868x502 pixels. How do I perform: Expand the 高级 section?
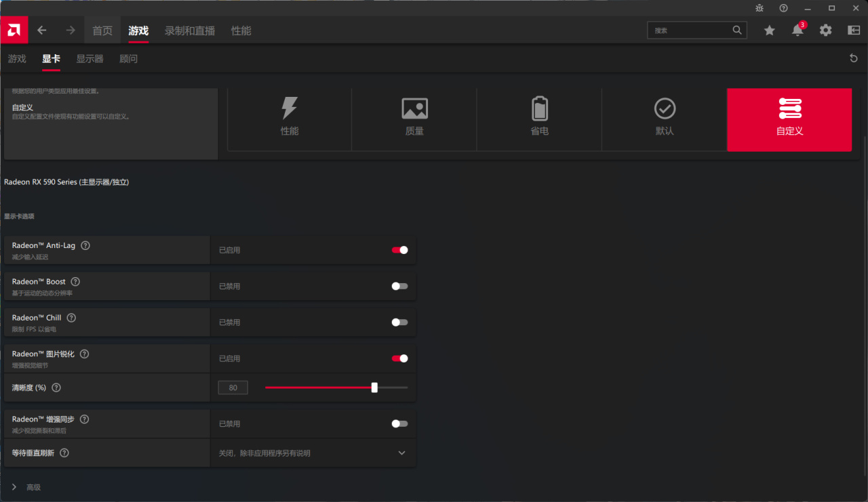point(27,487)
